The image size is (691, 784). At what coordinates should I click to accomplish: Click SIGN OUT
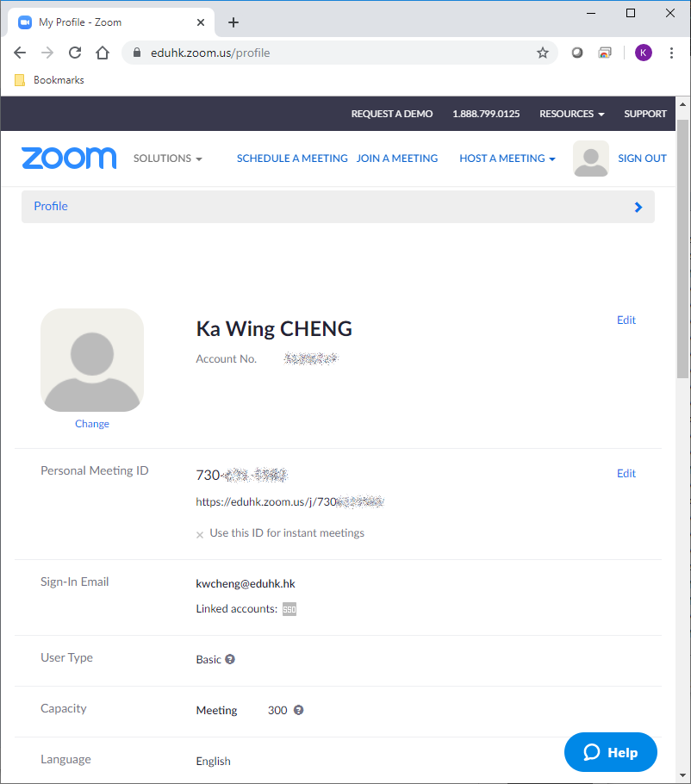coord(642,159)
